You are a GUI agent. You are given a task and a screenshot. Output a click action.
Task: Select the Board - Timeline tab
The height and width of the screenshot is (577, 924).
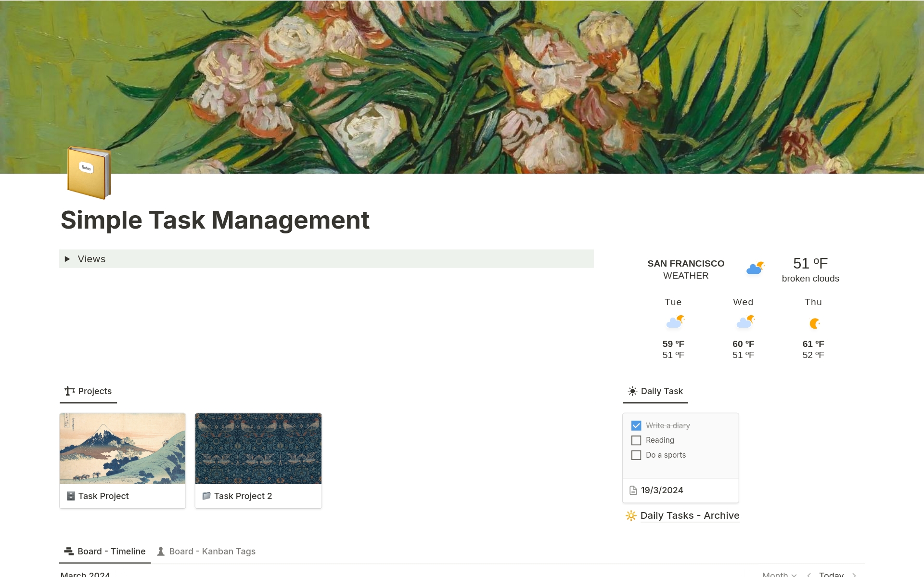point(111,551)
